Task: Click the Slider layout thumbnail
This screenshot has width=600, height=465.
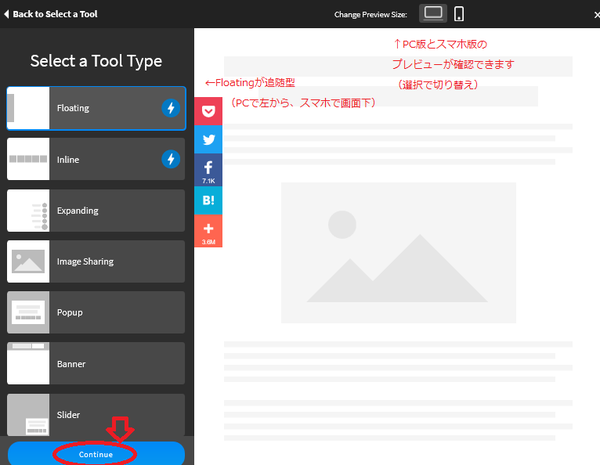Action: click(28, 415)
